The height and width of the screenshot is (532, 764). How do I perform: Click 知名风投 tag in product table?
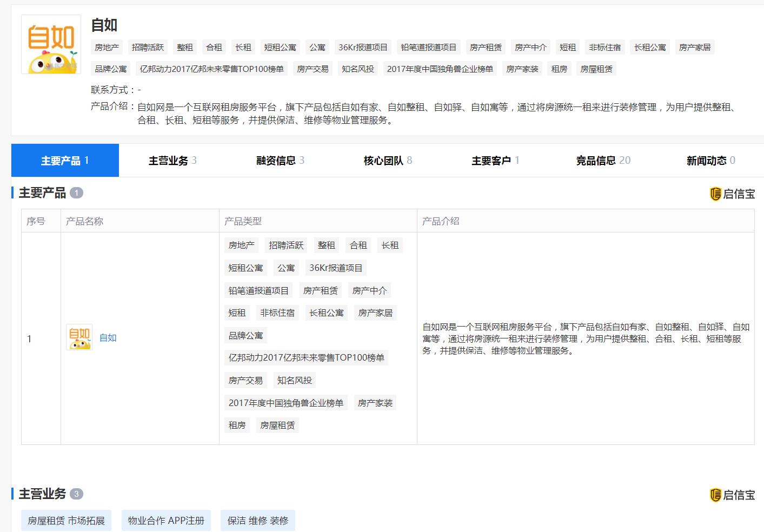tap(295, 381)
